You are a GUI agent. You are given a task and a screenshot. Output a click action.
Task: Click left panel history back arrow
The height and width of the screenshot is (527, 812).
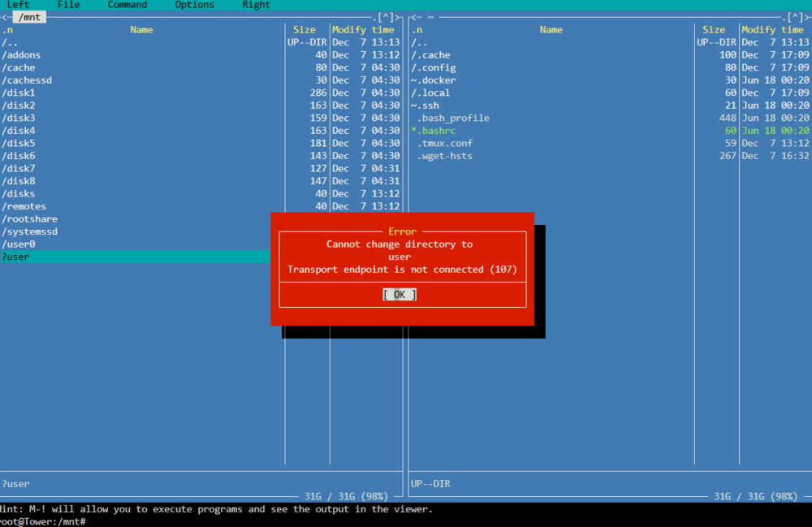pyautogui.click(x=5, y=17)
